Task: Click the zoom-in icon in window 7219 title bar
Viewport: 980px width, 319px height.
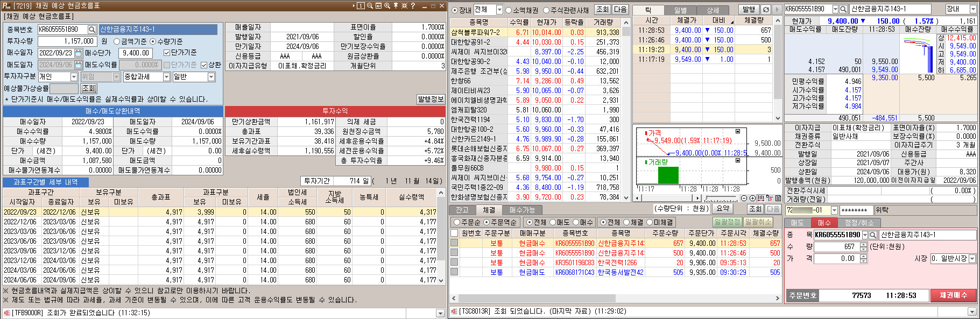Action: 387,5
